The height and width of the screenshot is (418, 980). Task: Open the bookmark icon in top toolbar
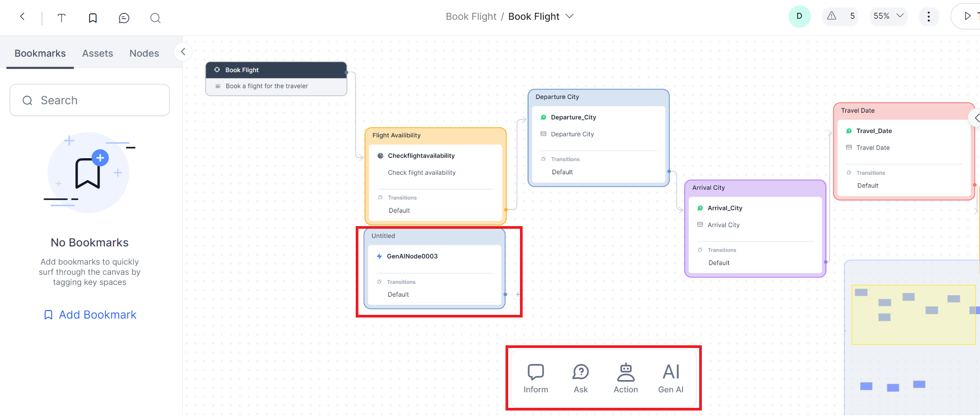pos(93,18)
